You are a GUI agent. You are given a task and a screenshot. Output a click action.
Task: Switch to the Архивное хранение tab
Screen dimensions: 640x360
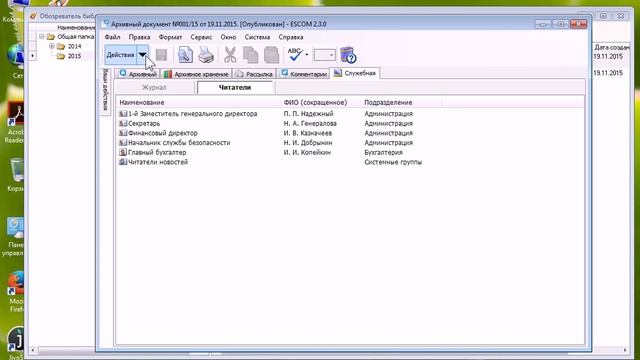(196, 74)
